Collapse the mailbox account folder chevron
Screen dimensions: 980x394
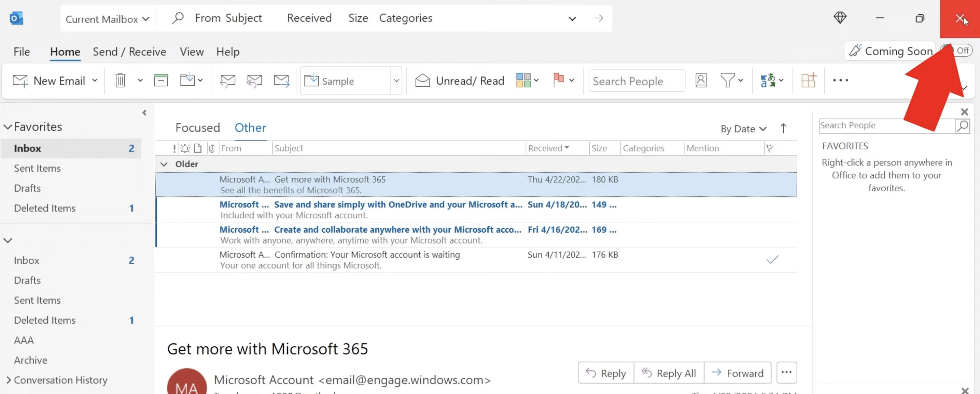(8, 240)
